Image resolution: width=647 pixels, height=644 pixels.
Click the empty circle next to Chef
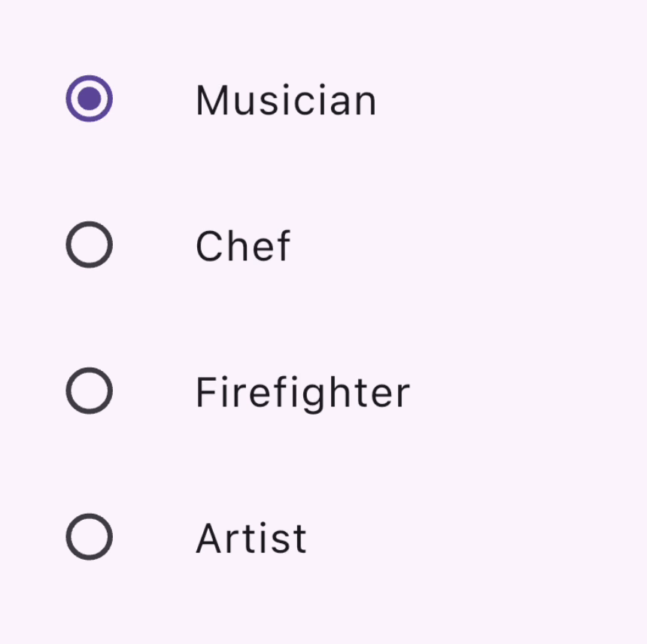89,244
